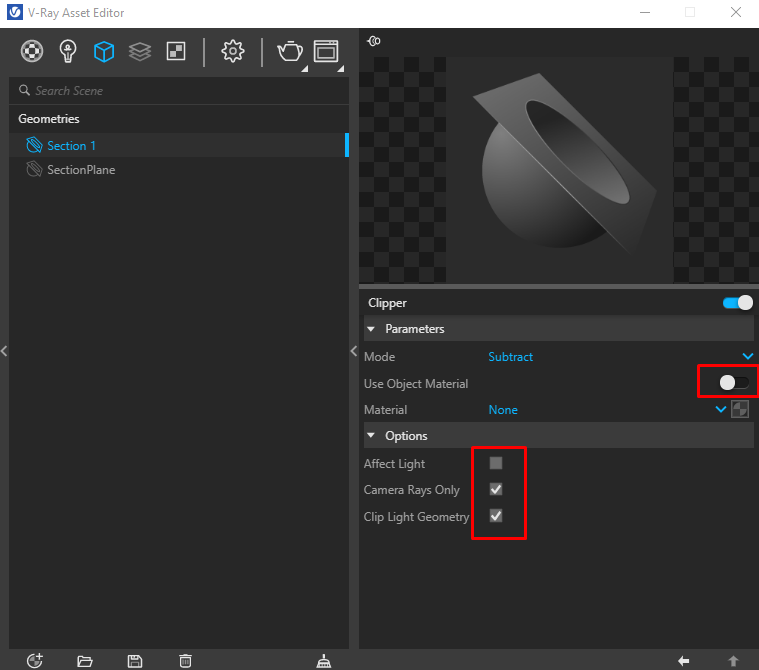Open the Render Elements layers icon
Viewport: 759px width, 670px height.
click(x=140, y=51)
